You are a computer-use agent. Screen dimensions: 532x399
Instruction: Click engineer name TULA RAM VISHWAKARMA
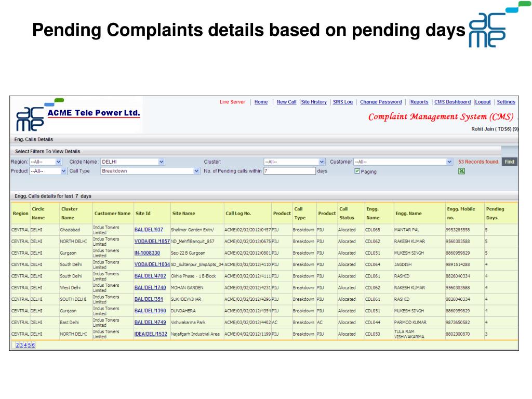click(409, 334)
